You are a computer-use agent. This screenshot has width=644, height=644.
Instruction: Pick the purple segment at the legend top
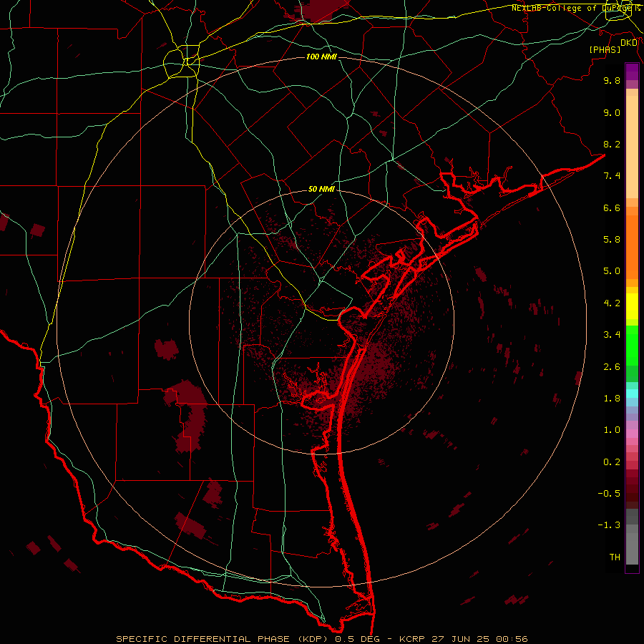tap(632, 72)
